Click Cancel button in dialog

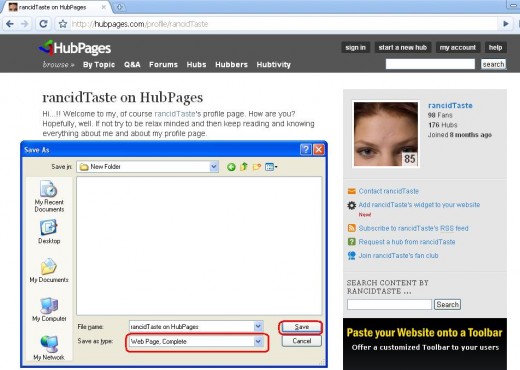302,341
